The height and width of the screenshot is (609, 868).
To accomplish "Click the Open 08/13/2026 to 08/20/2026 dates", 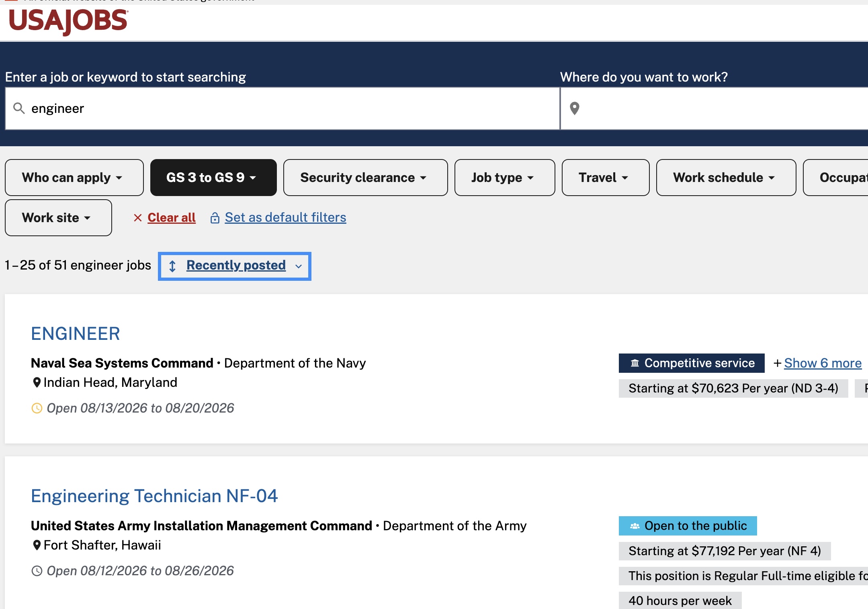I will pyautogui.click(x=141, y=408).
